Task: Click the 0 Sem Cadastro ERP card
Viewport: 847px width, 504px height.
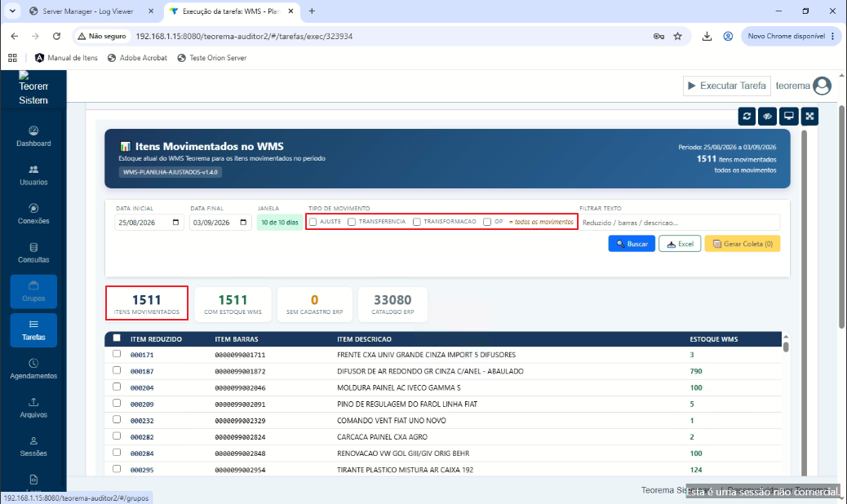Action: pos(314,304)
